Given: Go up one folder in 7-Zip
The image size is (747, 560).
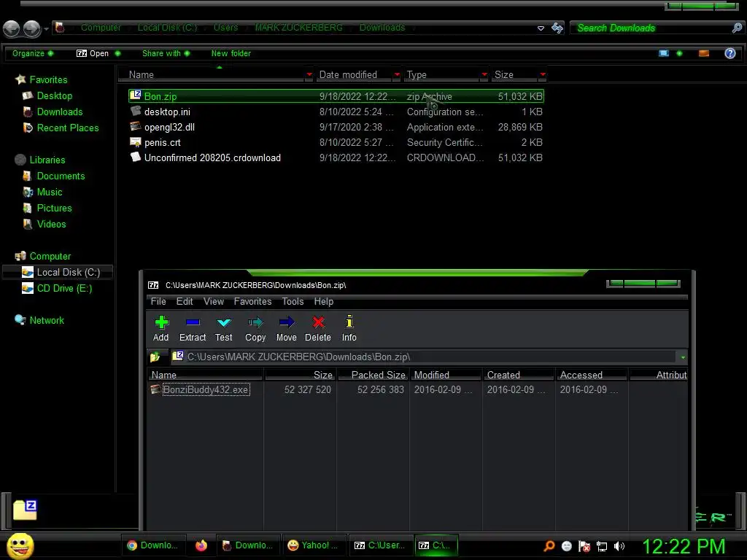Looking at the screenshot, I should (155, 357).
